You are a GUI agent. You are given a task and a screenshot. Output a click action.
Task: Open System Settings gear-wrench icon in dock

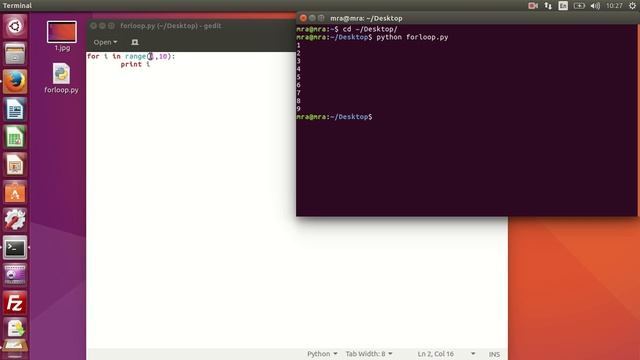pyautogui.click(x=15, y=220)
